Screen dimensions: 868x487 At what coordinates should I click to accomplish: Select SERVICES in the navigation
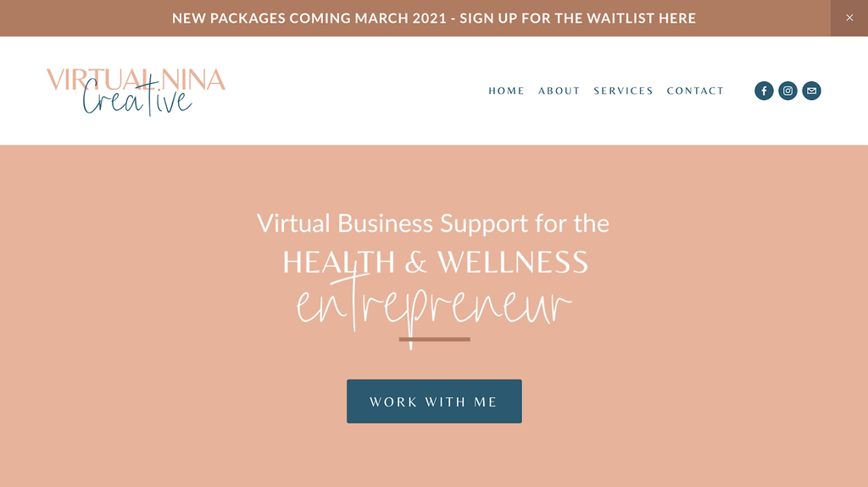623,91
